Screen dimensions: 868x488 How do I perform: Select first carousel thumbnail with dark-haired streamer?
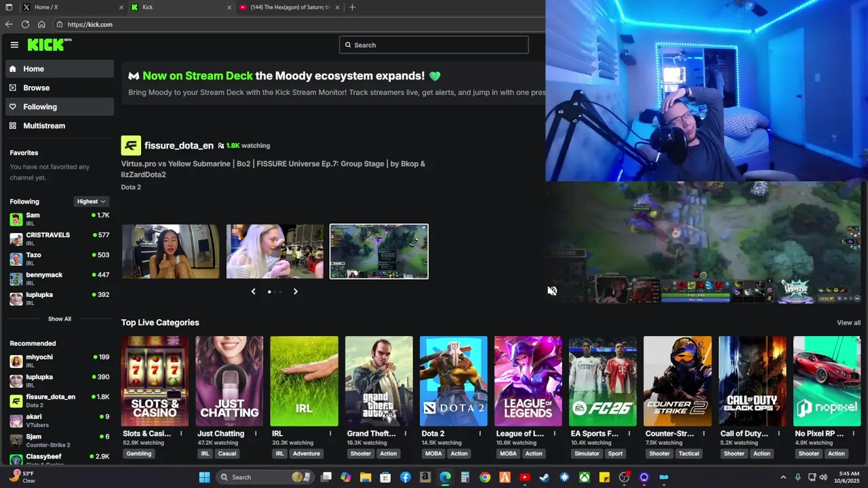(x=170, y=251)
